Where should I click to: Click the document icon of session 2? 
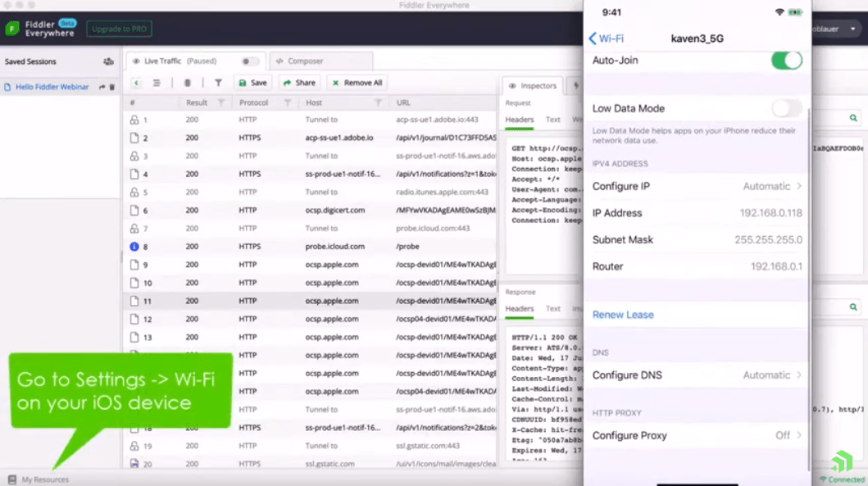pyautogui.click(x=134, y=138)
